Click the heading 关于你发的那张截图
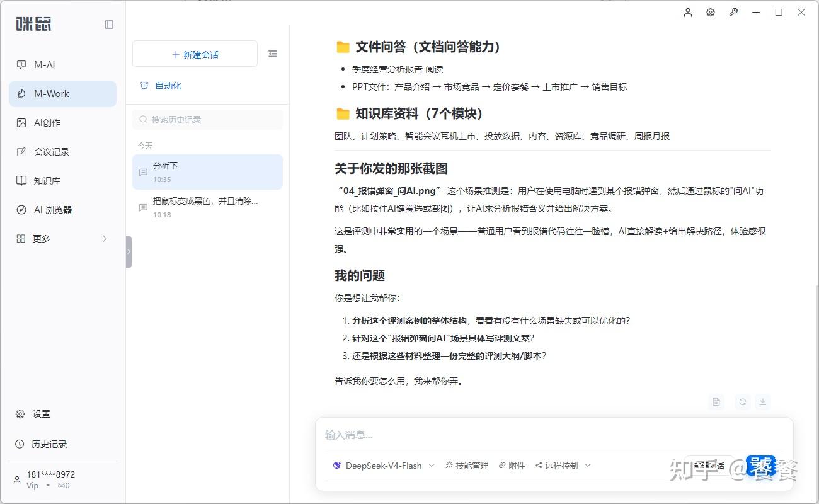Image resolution: width=819 pixels, height=504 pixels. coord(391,169)
